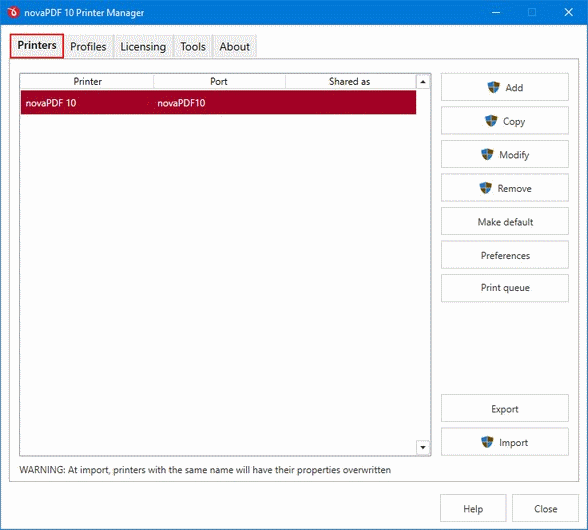Add a new printer

click(505, 87)
